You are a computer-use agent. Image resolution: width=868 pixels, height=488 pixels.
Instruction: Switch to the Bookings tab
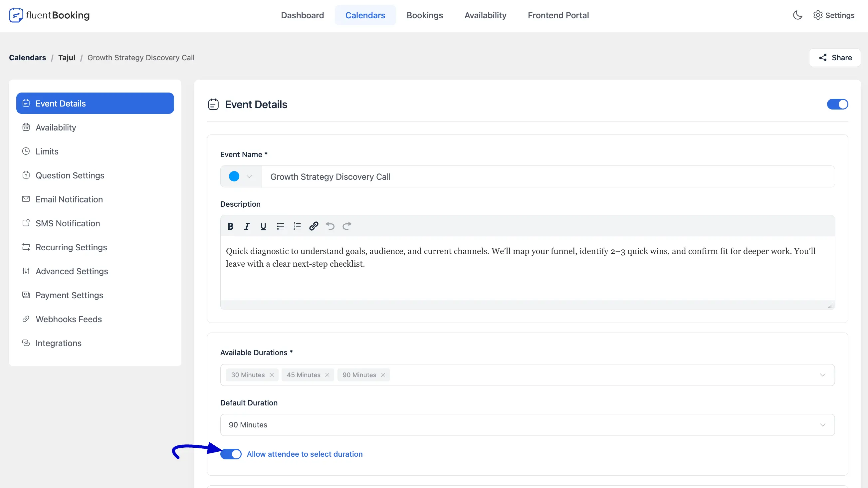pos(425,15)
